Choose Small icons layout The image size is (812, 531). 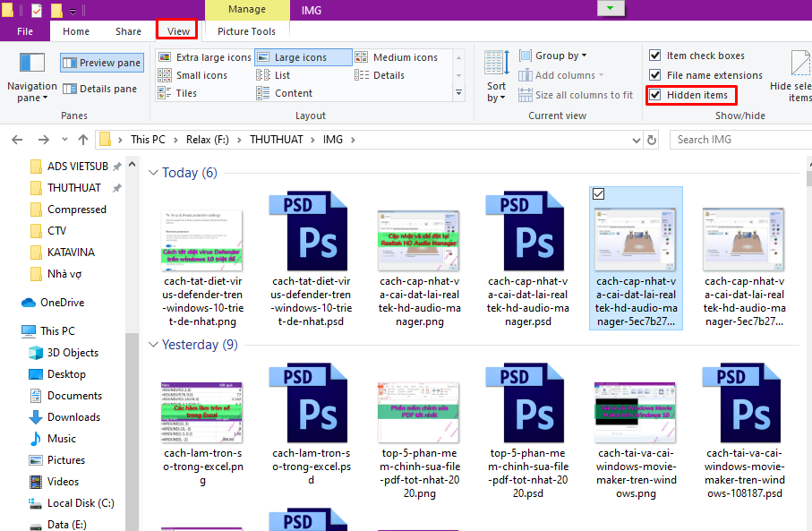click(192, 75)
